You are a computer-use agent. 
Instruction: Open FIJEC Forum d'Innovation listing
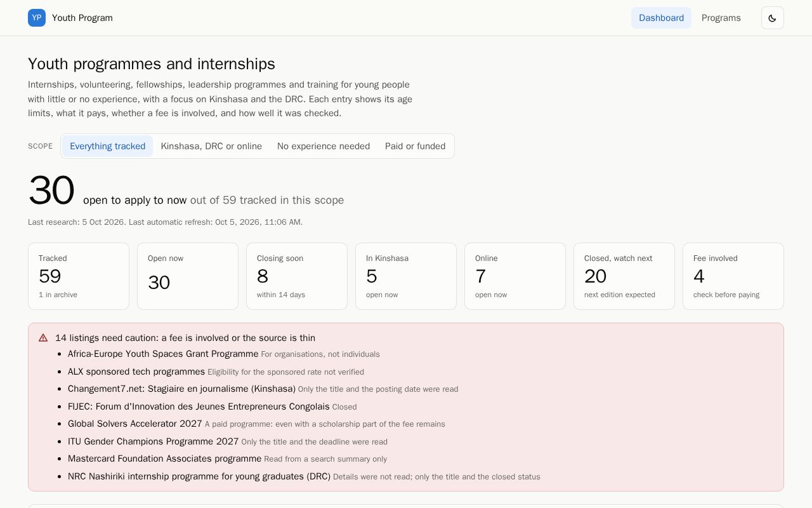pyautogui.click(x=199, y=406)
